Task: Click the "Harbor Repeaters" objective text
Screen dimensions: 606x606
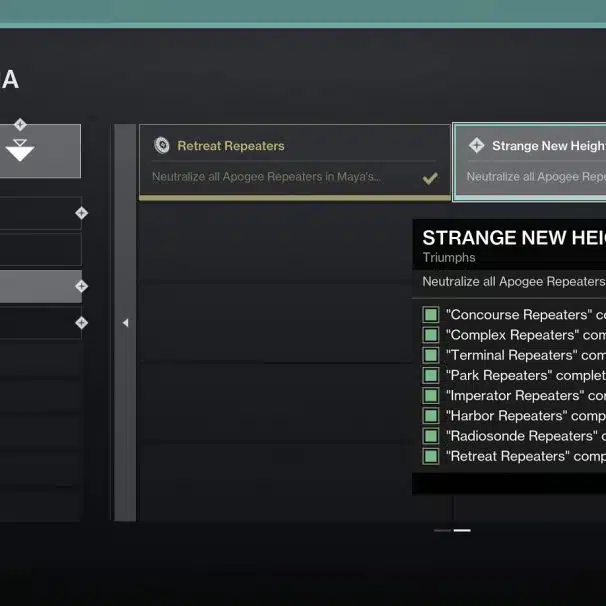Action: pos(526,416)
